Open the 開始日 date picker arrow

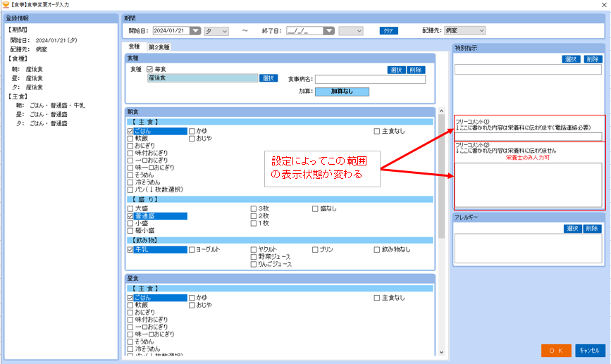(x=195, y=31)
